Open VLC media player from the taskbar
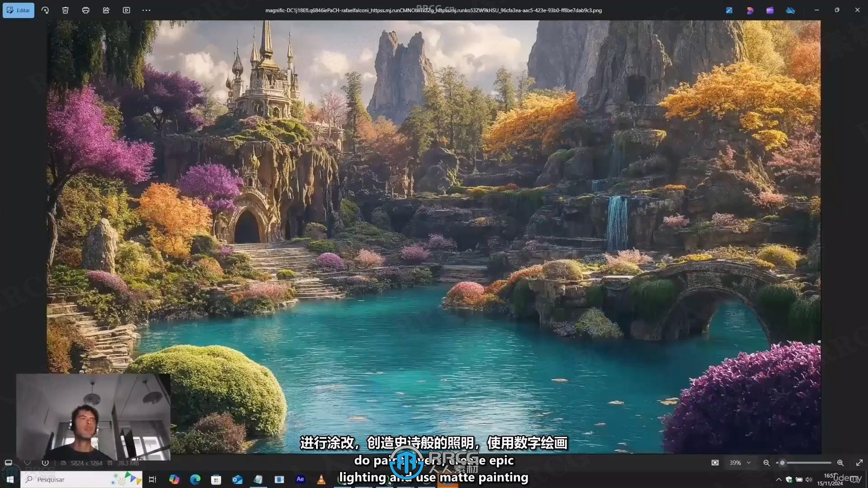 [x=321, y=479]
